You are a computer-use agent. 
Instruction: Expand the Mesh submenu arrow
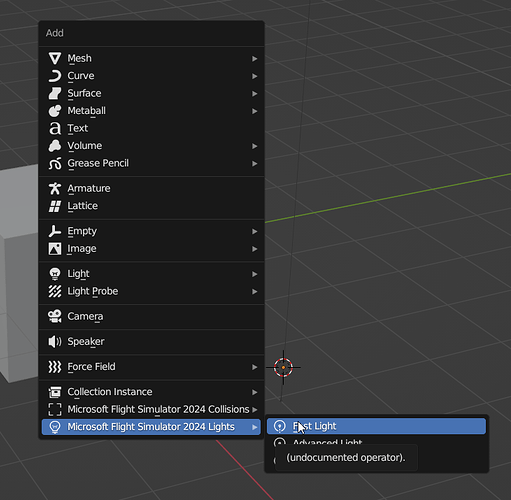pos(254,59)
